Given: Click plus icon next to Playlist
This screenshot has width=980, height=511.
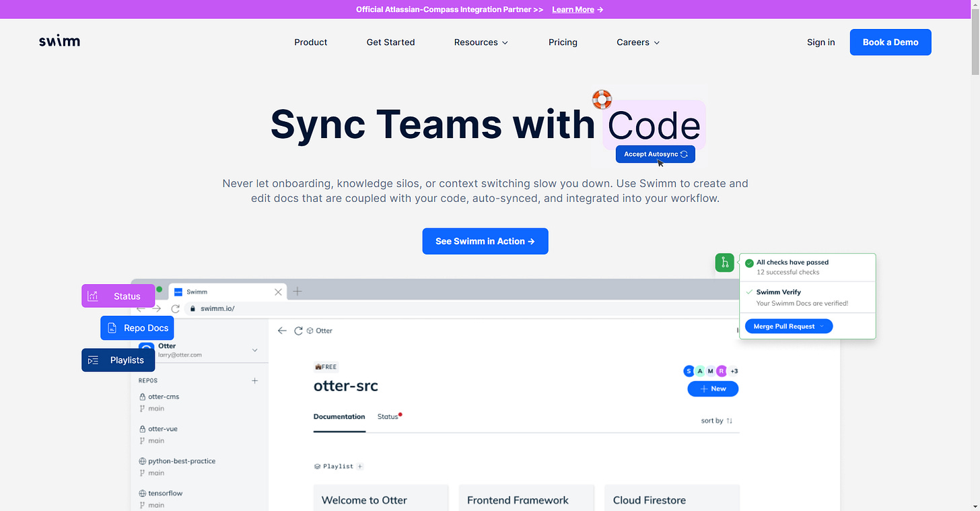Looking at the screenshot, I should point(360,466).
